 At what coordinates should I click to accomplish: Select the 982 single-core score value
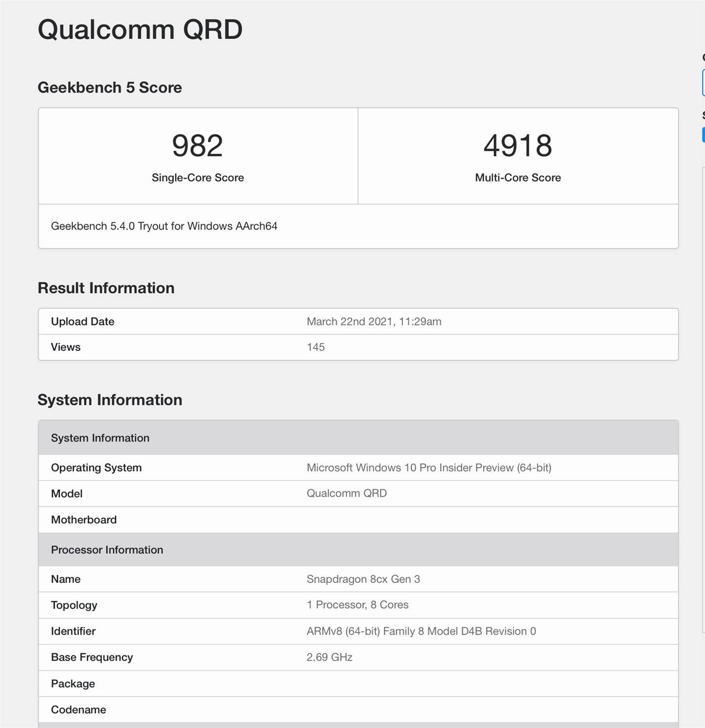(197, 146)
